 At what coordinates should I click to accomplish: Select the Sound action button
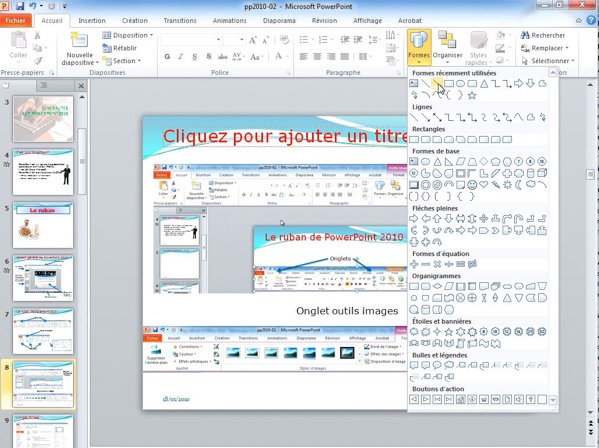point(519,399)
